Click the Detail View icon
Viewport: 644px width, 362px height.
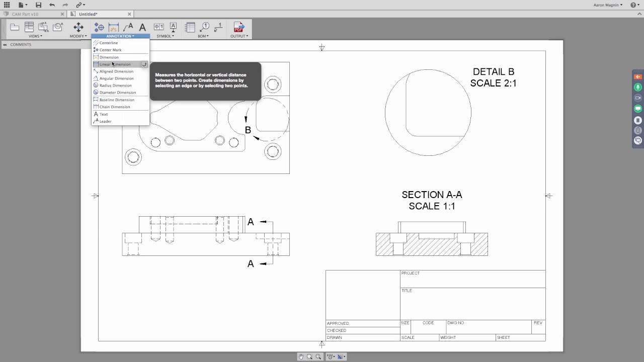click(58, 27)
